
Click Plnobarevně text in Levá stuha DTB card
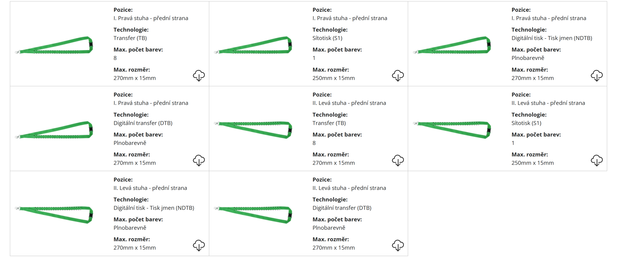329,228
